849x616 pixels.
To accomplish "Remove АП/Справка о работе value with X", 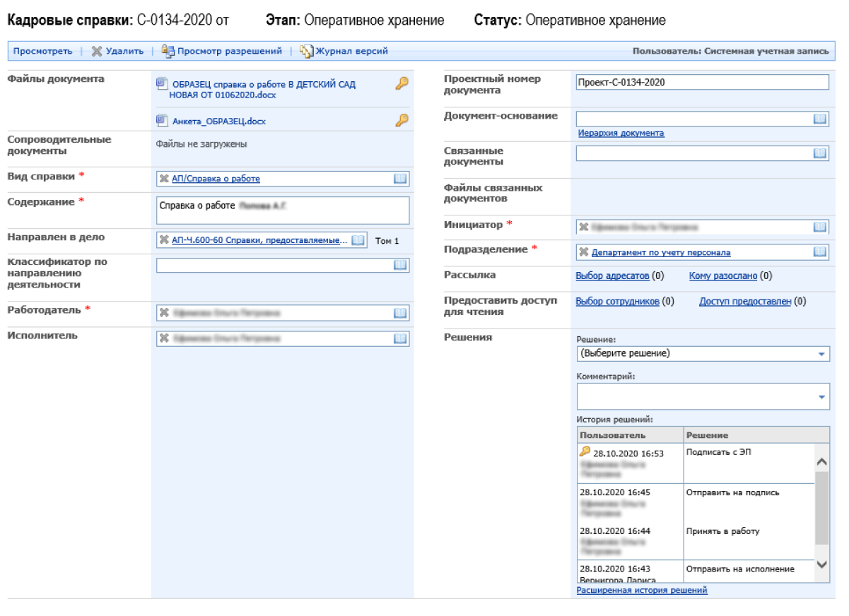I will pos(164,179).
